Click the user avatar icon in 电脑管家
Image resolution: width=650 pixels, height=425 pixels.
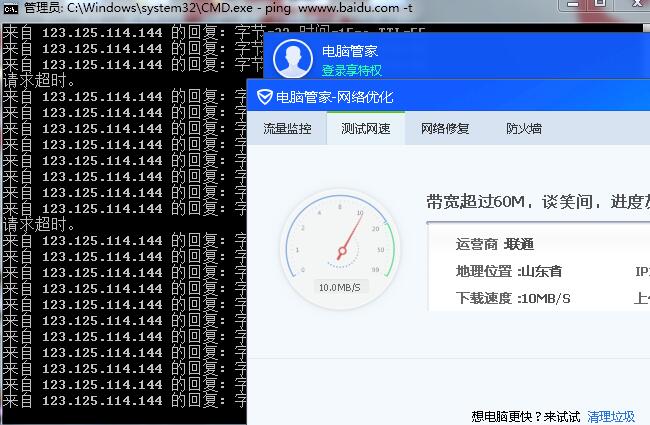pyautogui.click(x=293, y=58)
